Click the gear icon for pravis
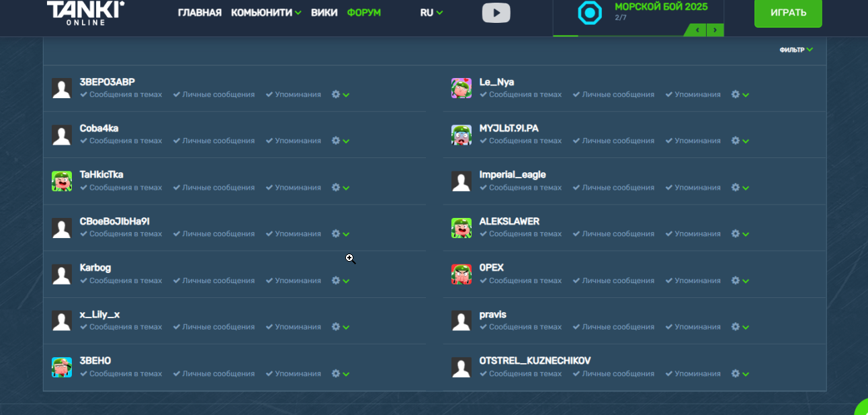868x415 pixels. click(736, 326)
